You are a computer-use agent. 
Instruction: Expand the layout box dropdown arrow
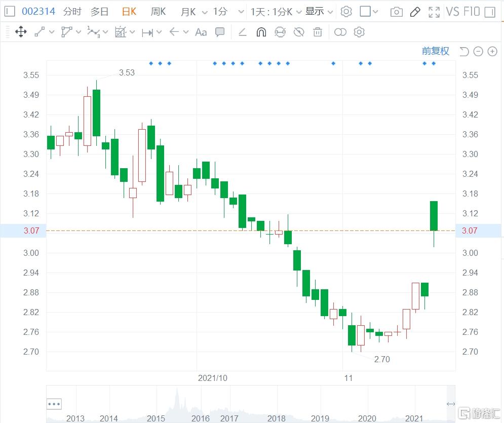coord(375,12)
